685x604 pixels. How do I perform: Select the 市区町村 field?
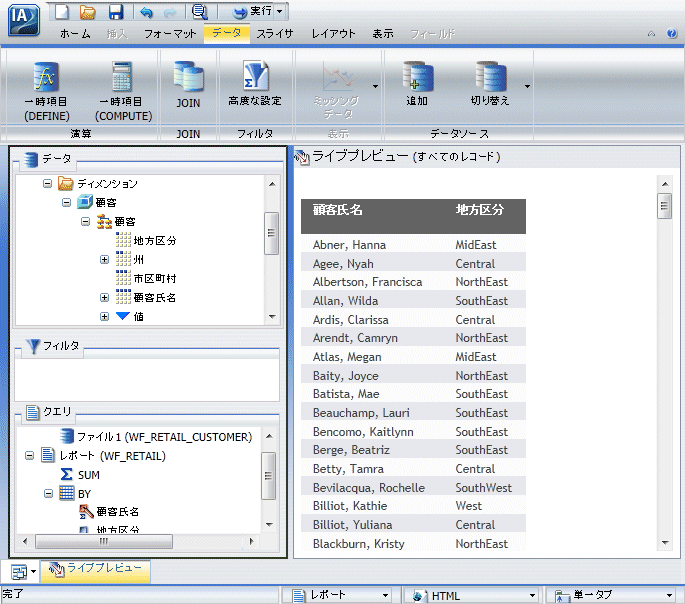click(155, 279)
